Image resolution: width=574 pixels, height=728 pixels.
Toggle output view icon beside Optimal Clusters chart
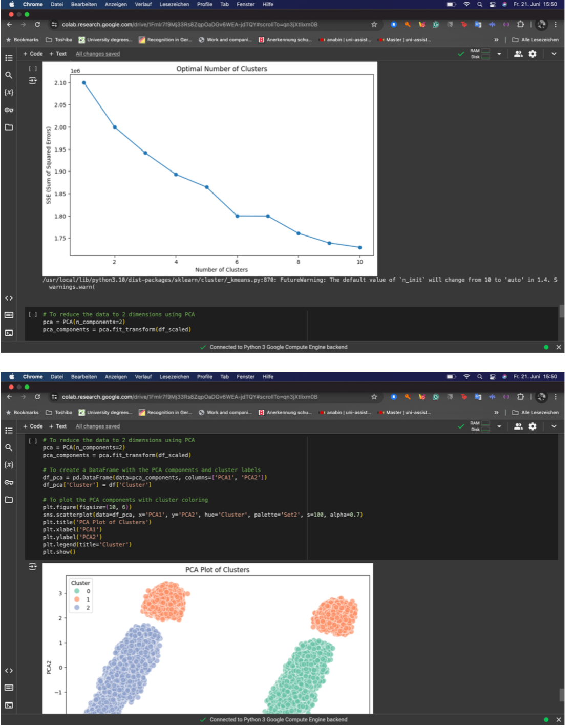coord(33,81)
